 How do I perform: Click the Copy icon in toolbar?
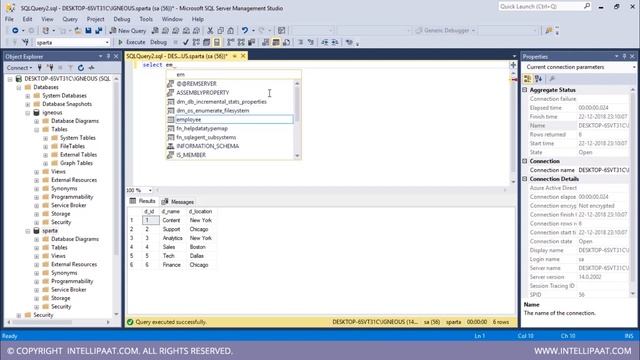[220, 31]
